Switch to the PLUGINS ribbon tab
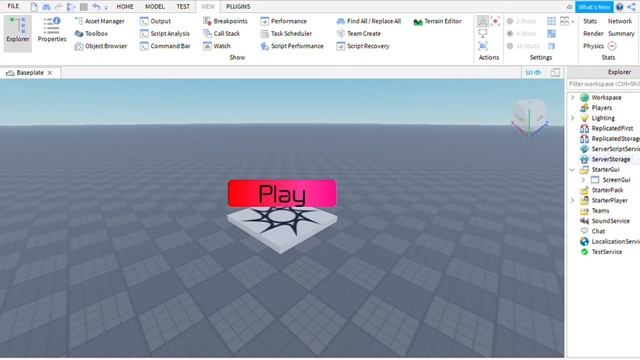 tap(238, 7)
